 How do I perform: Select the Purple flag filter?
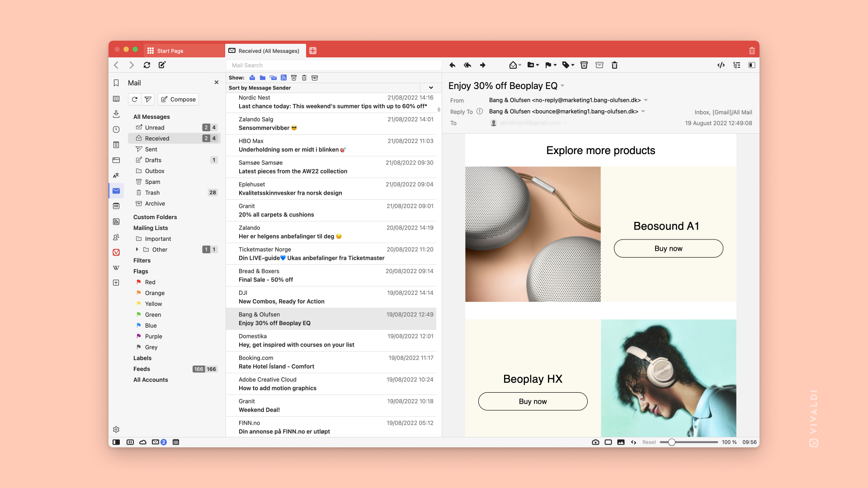[x=174, y=336]
